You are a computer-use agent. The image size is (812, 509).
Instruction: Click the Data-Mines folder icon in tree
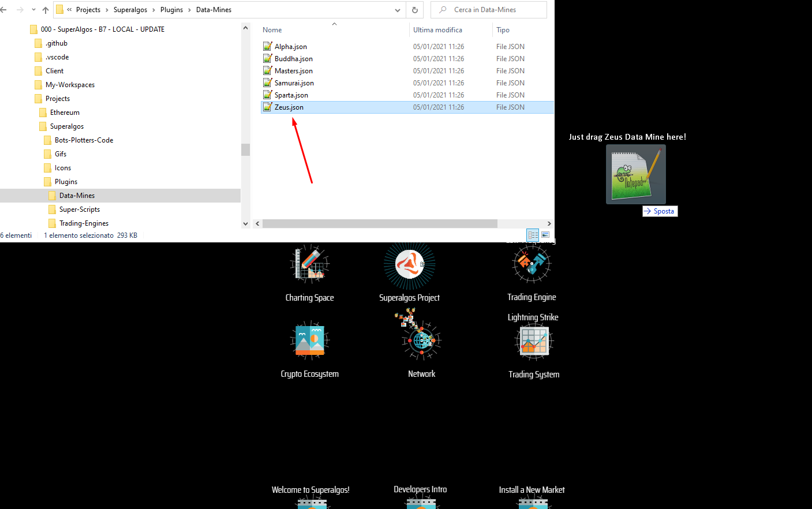click(52, 196)
